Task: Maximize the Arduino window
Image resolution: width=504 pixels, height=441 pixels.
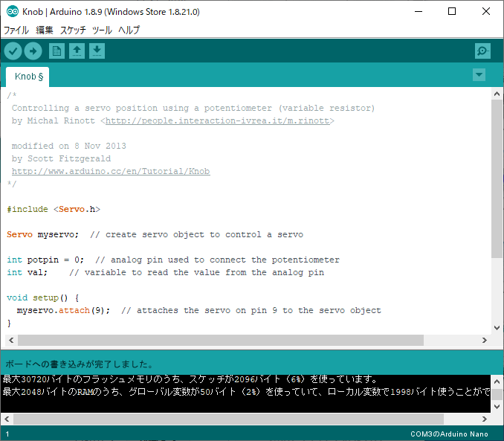Action: [x=452, y=12]
